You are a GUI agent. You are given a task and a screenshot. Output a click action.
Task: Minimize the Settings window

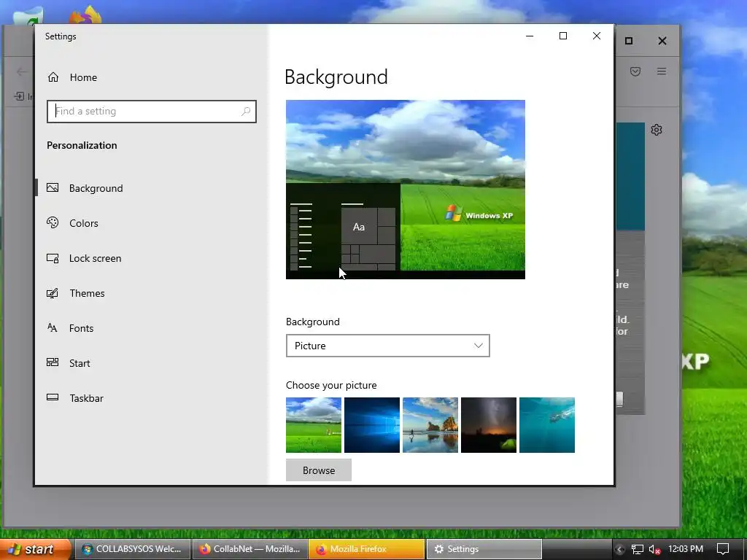coord(530,36)
